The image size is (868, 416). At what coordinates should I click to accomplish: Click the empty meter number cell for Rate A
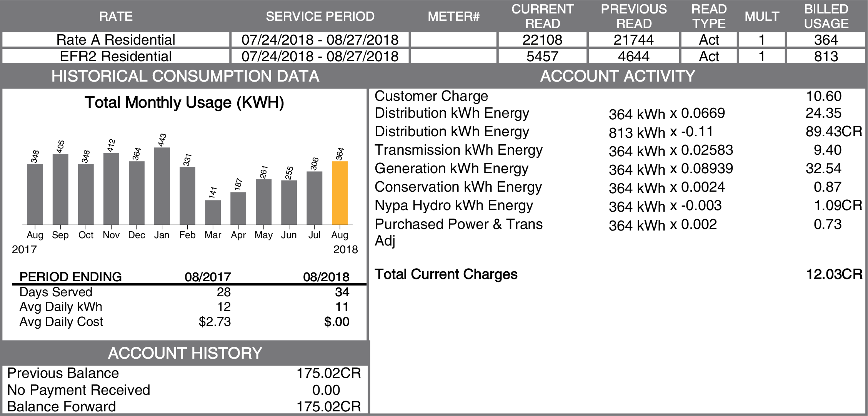[x=453, y=40]
